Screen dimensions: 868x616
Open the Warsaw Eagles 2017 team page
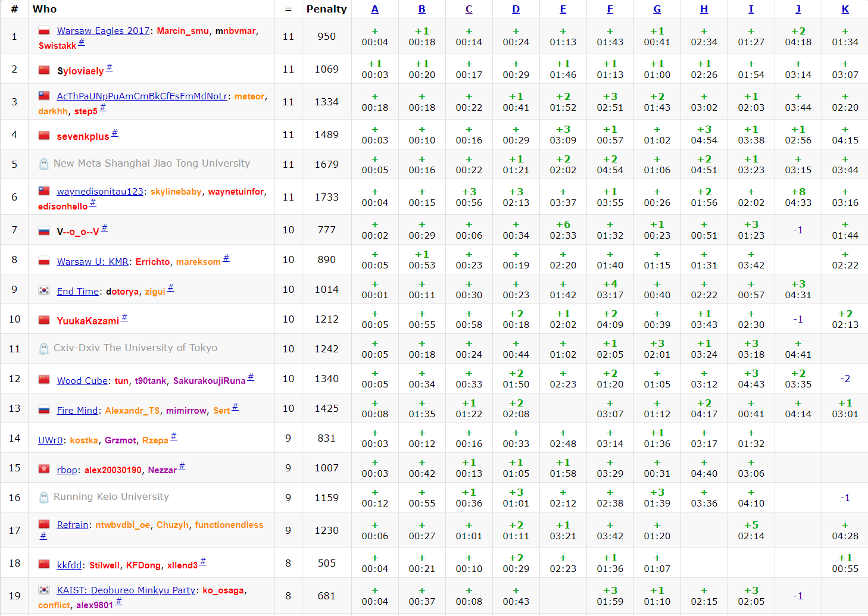click(103, 31)
